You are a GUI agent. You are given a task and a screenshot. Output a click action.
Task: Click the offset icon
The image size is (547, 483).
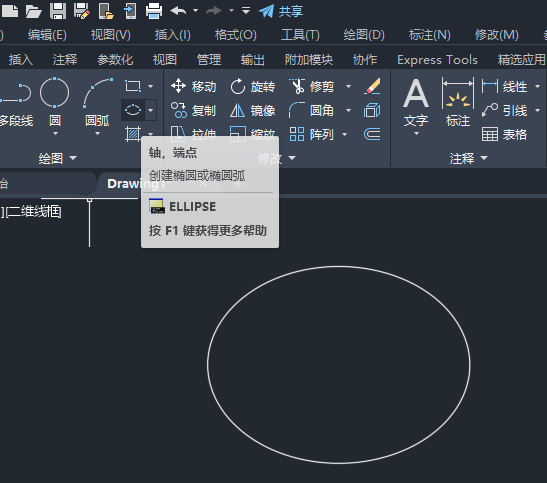[372, 134]
